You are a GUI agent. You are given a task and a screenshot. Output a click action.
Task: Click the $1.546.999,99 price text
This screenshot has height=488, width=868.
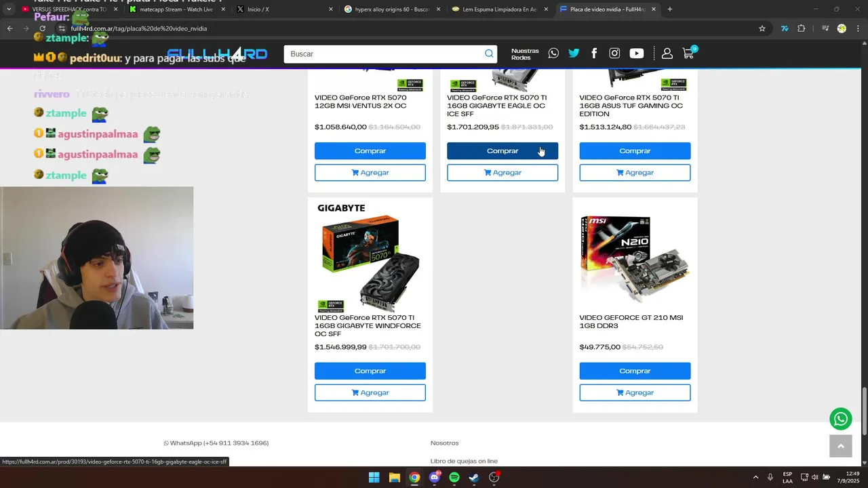(340, 347)
